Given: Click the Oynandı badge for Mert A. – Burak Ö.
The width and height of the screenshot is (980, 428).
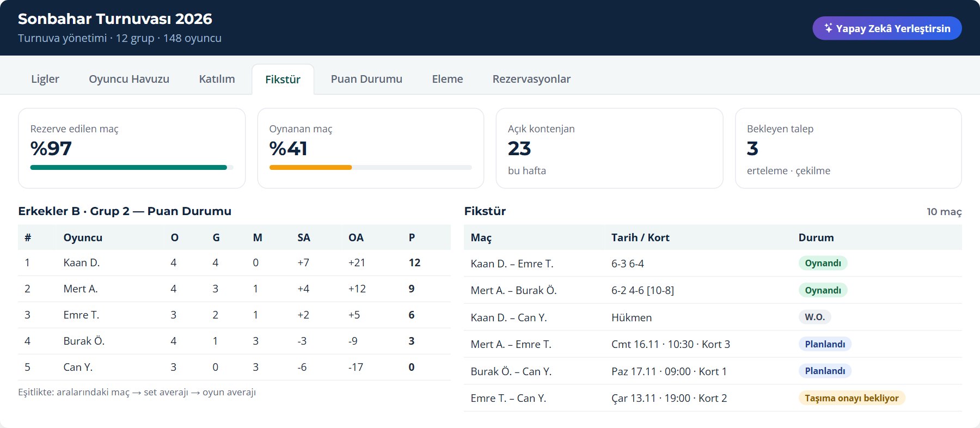Looking at the screenshot, I should click(823, 290).
